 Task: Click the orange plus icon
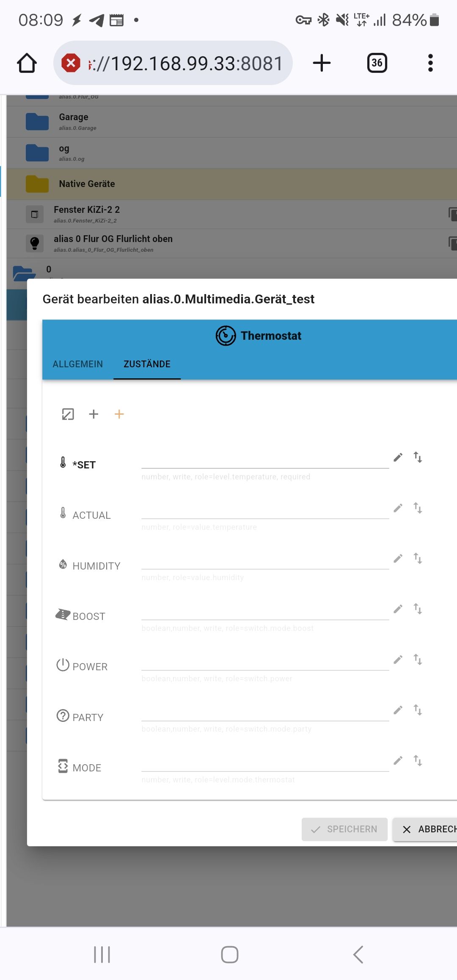pos(119,414)
